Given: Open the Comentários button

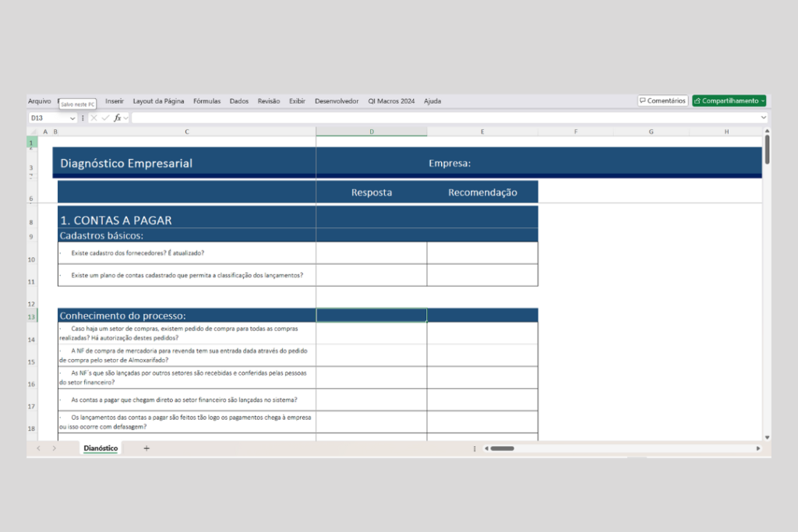Looking at the screenshot, I should [662, 100].
